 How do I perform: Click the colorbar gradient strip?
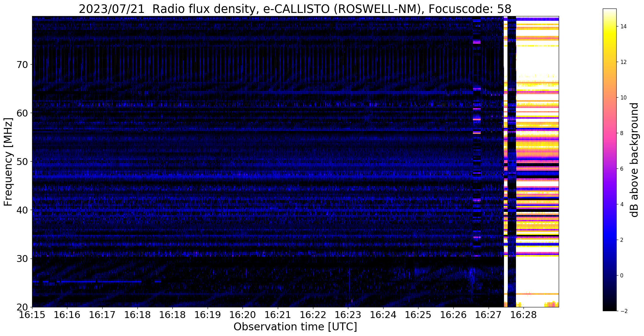(609, 160)
